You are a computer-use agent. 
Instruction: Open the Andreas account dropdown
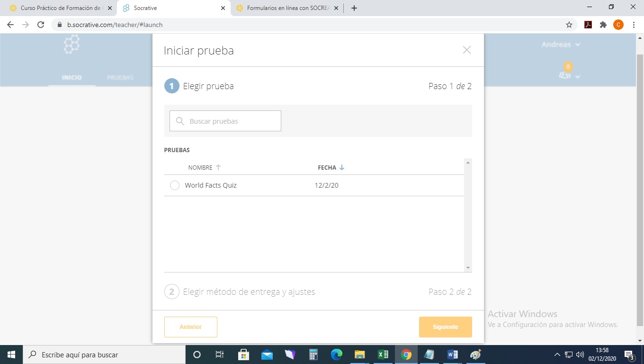(x=561, y=45)
